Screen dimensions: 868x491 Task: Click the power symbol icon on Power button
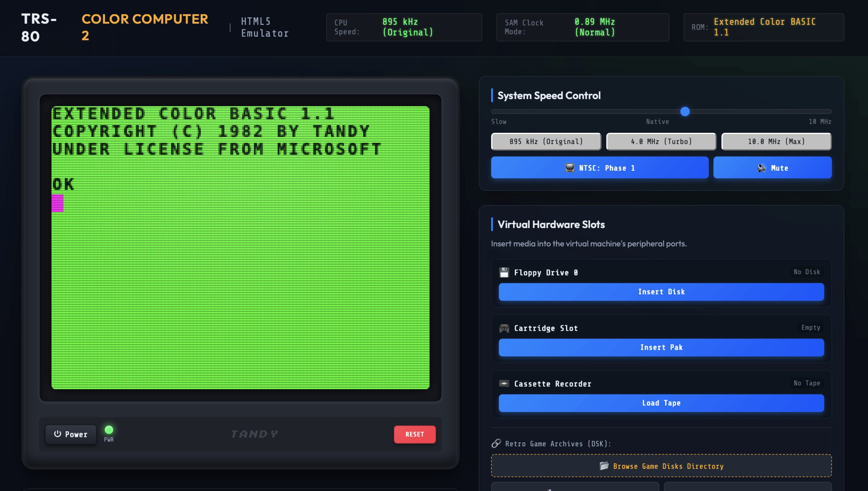[58, 434]
